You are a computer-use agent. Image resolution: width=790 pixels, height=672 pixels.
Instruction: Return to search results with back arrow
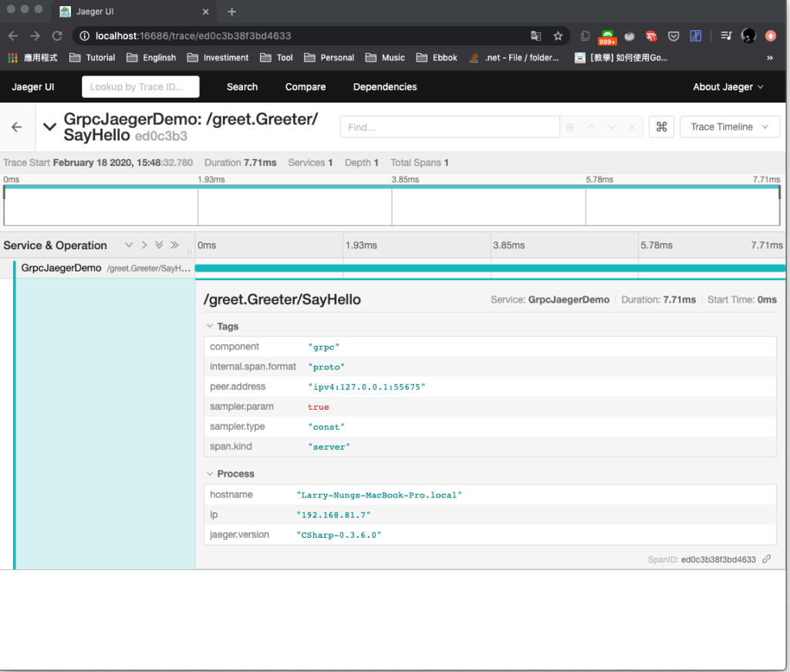pyautogui.click(x=17, y=127)
